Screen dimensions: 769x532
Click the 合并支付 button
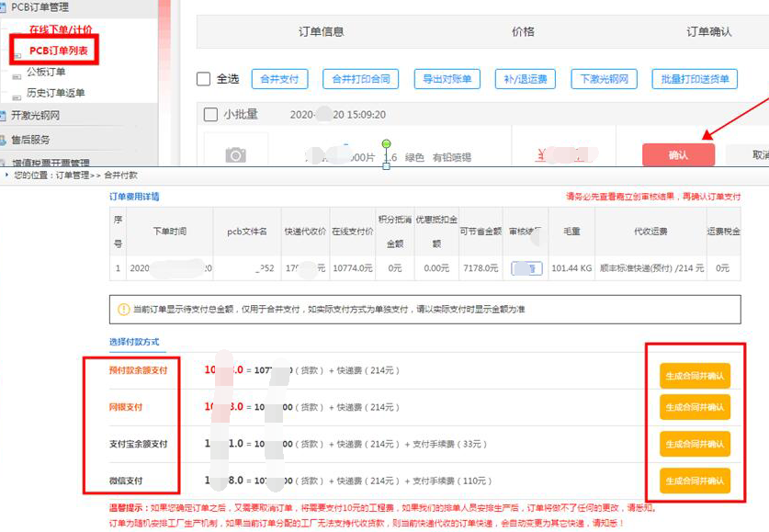click(278, 79)
